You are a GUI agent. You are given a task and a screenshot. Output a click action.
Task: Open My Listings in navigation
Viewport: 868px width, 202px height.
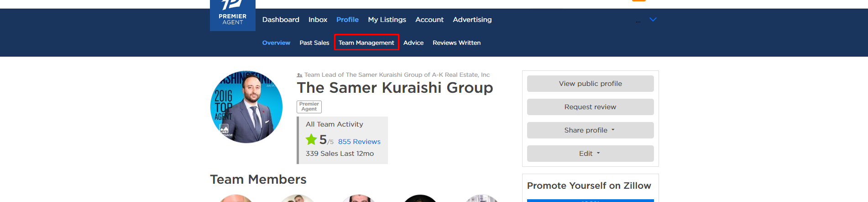pos(387,20)
